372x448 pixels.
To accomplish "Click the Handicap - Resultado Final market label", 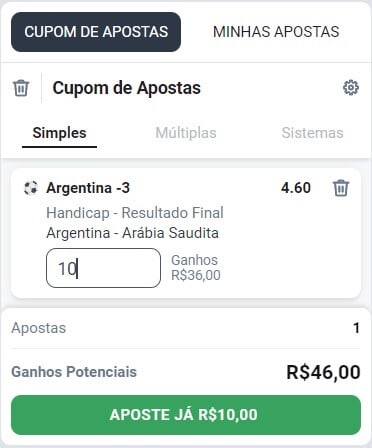I will 135,213.
